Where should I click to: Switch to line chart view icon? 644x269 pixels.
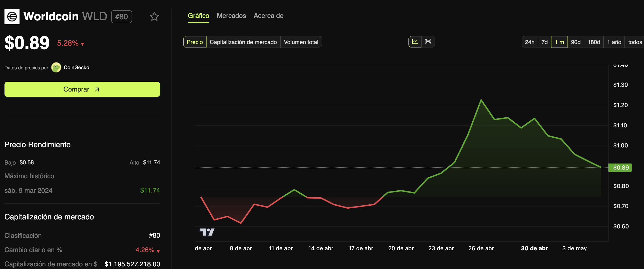pyautogui.click(x=415, y=42)
